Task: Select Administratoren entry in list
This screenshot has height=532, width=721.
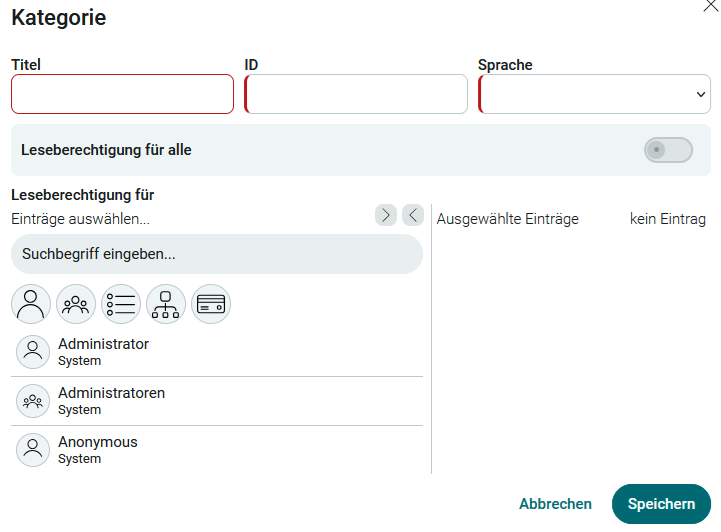Action: tap(217, 401)
